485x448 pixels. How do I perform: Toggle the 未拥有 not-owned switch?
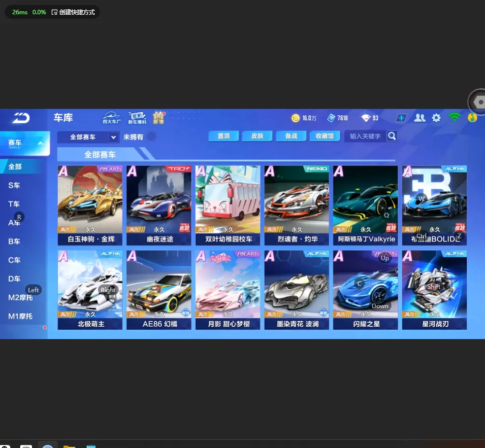(x=151, y=137)
